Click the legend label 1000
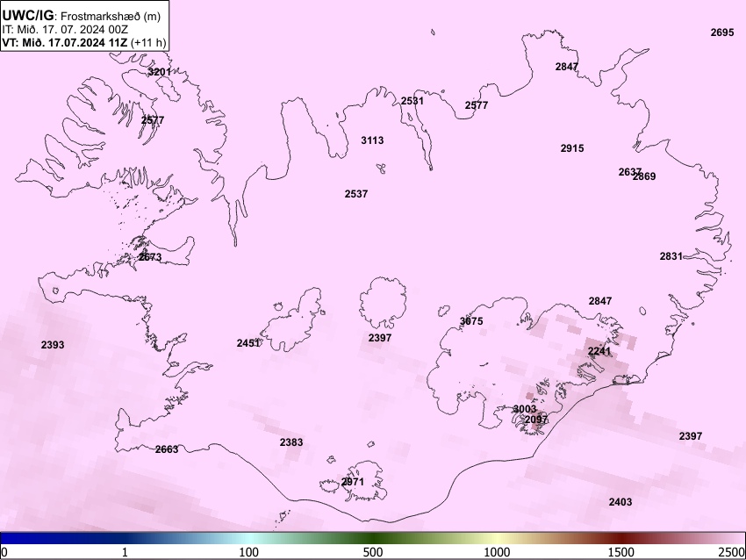Viewport: 746px width, 560px height. pyautogui.click(x=497, y=552)
